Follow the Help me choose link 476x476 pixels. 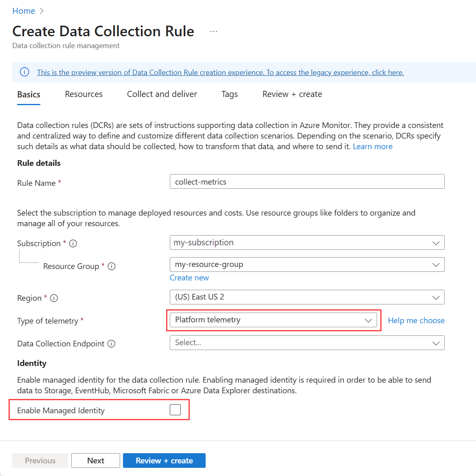pos(416,321)
